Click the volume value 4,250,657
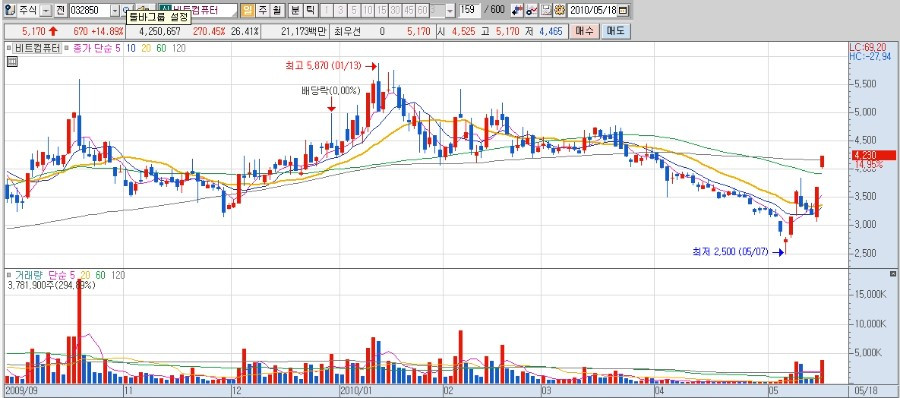The height and width of the screenshot is (398, 900). point(160,31)
